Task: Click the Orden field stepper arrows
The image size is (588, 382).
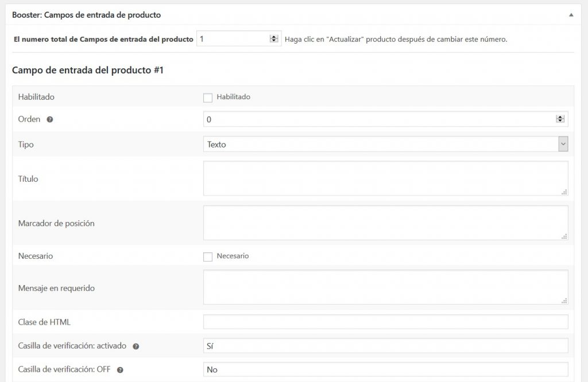Action: click(x=559, y=119)
